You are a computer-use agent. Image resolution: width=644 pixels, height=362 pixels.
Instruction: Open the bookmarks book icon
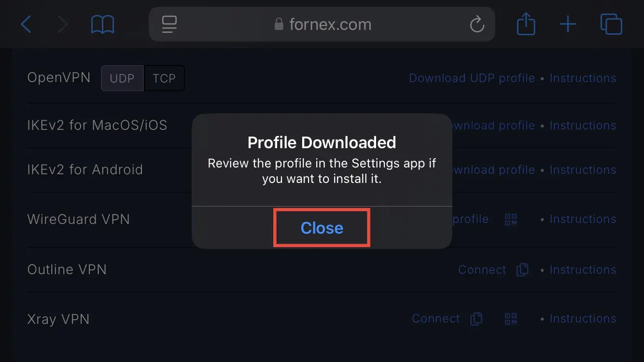coord(102,24)
